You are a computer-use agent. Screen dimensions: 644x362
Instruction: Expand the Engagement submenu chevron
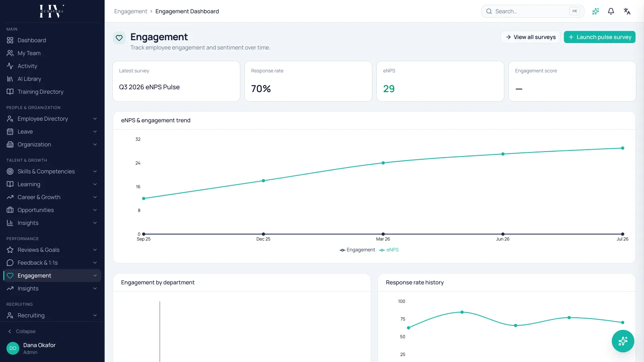point(95,276)
